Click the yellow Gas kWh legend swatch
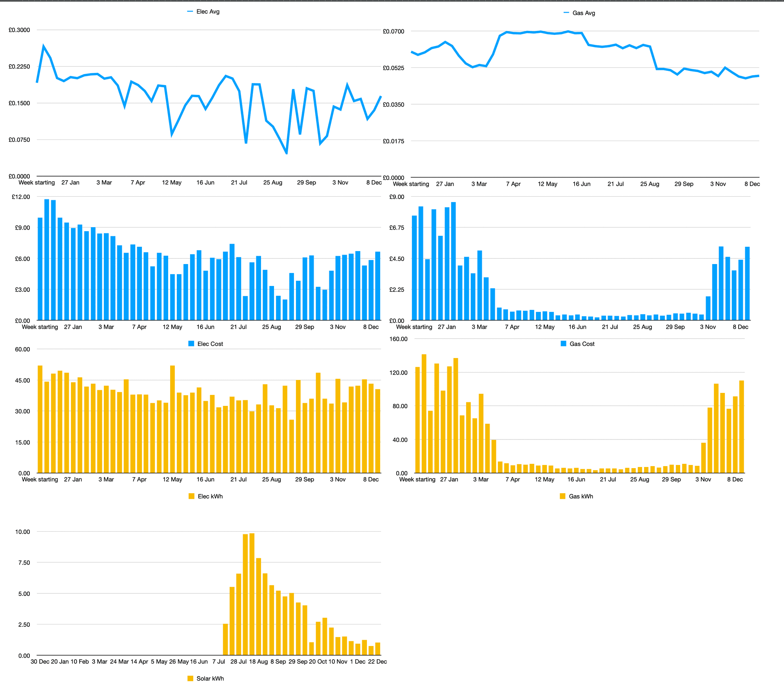The height and width of the screenshot is (693, 784). coord(562,496)
